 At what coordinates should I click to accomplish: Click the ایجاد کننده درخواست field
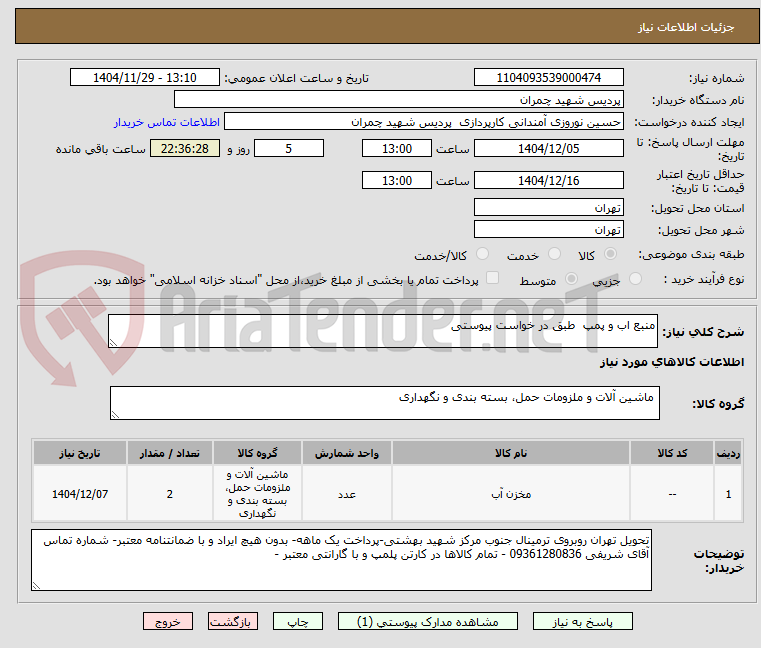[x=424, y=122]
